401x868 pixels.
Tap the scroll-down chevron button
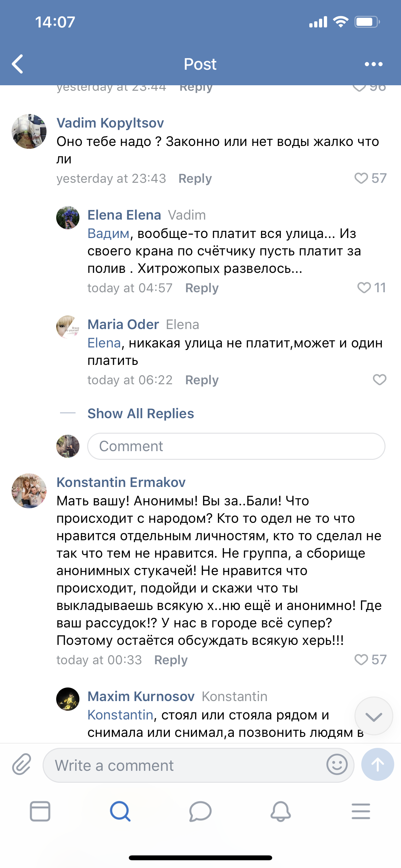click(373, 716)
